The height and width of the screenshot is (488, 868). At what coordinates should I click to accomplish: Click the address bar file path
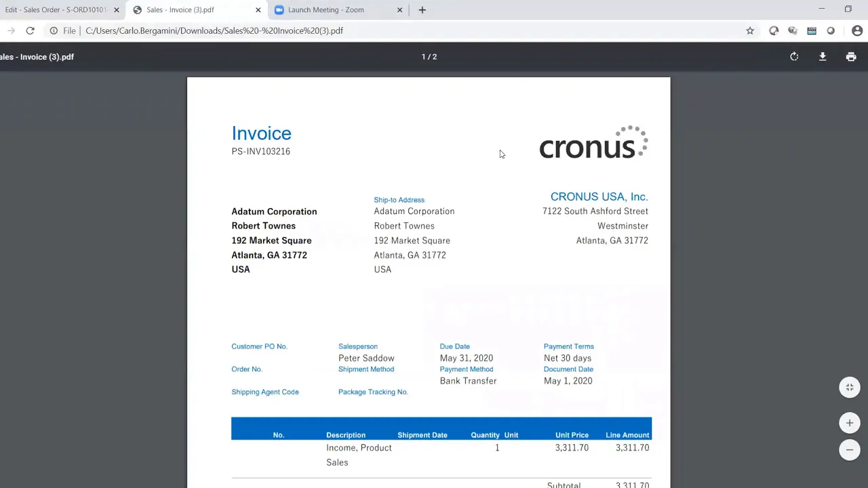214,30
